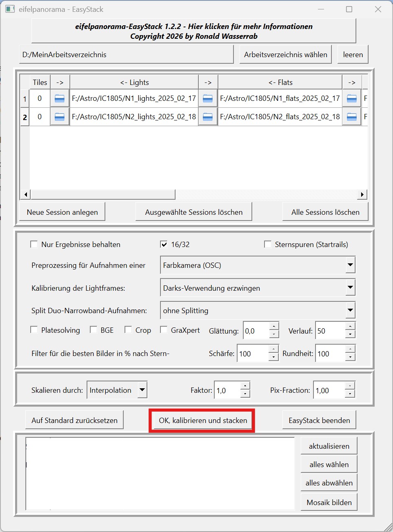Increase the Schärfe value with up arrow
Screen dimensions: 393x532
274,349
